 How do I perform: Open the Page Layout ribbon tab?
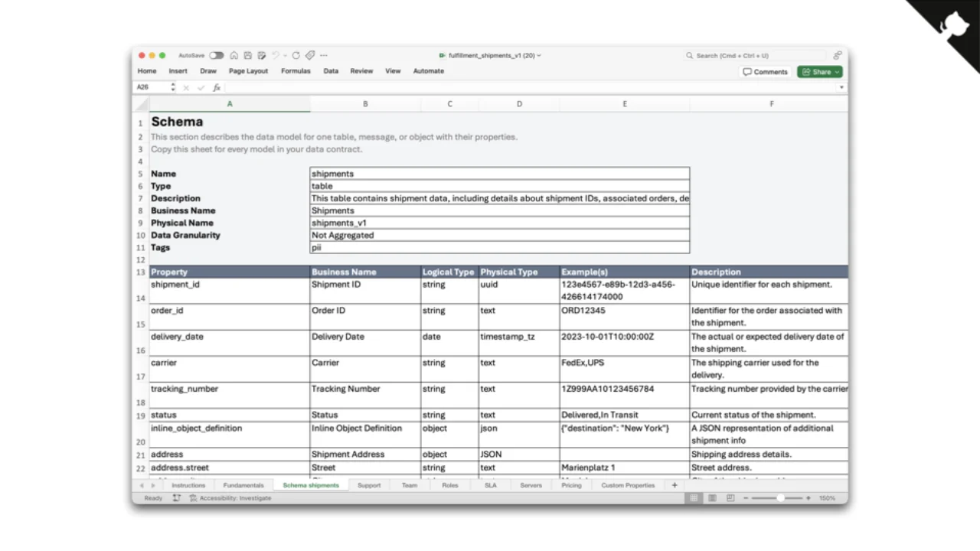click(x=248, y=71)
